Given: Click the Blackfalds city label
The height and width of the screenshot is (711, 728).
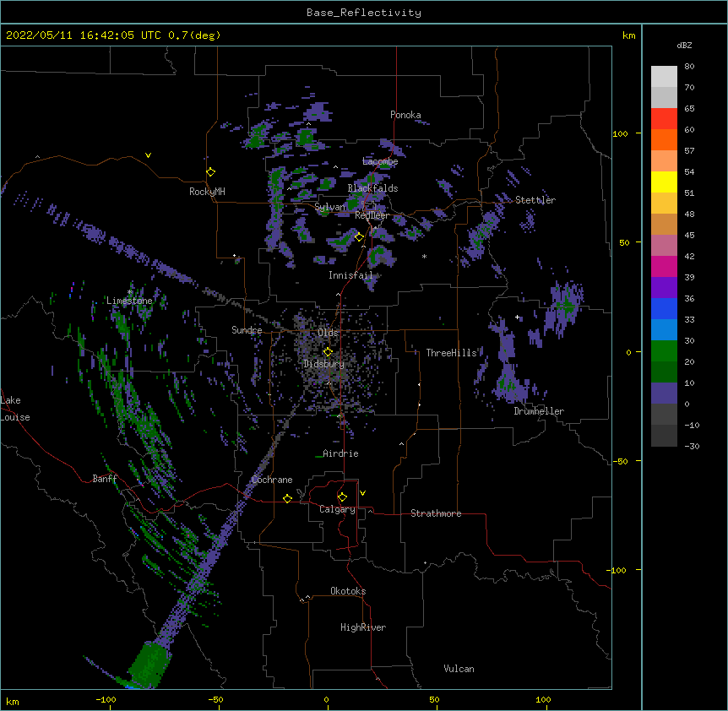Looking at the screenshot, I should pos(372,188).
